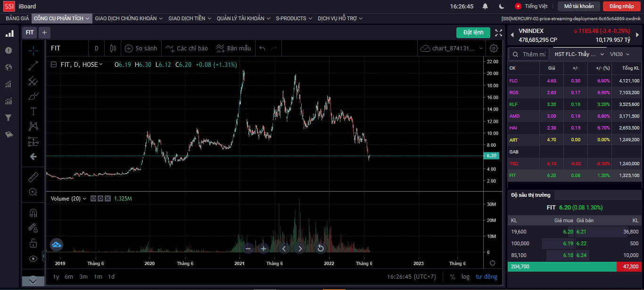Click the cloud logo badge on chart
This screenshot has width=644, height=290.
(x=57, y=245)
